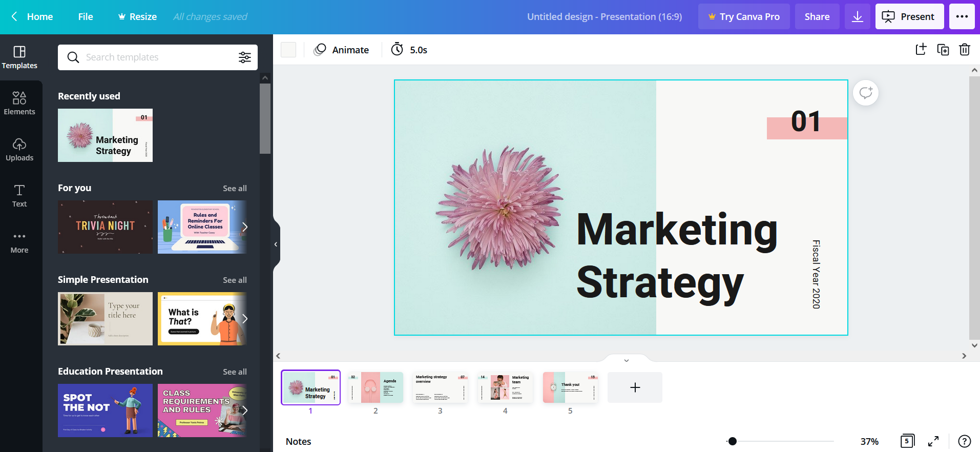Click See all next to Simple Presentation
Viewport: 980px width, 452px height.
pyautogui.click(x=235, y=280)
